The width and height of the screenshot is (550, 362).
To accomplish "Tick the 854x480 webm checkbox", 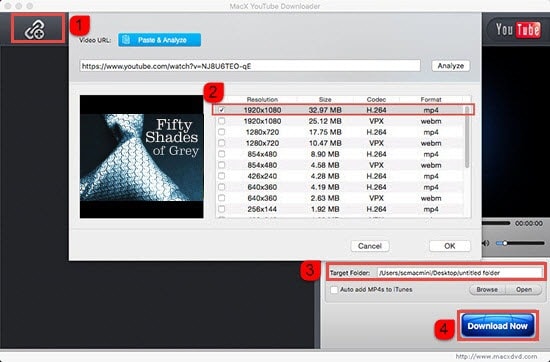I will click(221, 165).
